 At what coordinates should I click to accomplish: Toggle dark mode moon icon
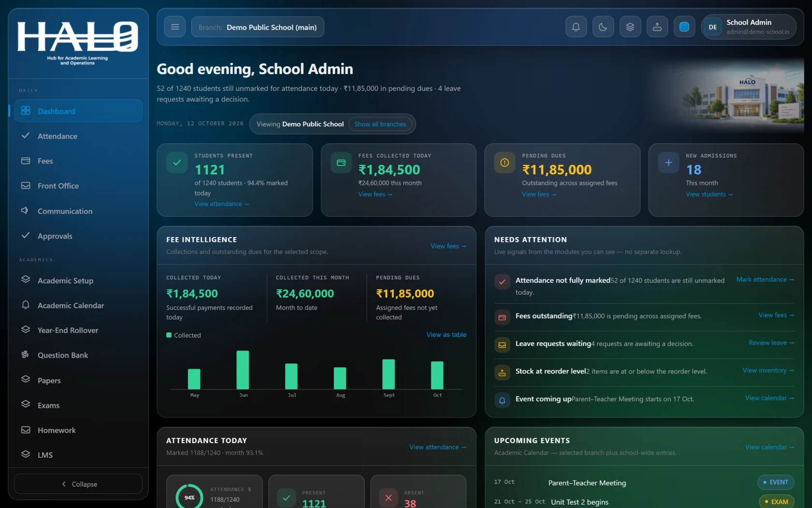(x=603, y=27)
